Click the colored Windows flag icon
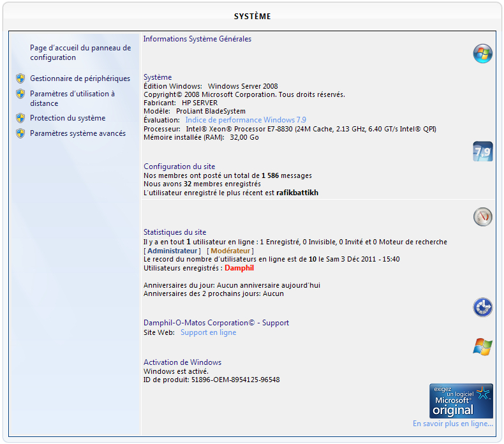 click(x=482, y=347)
